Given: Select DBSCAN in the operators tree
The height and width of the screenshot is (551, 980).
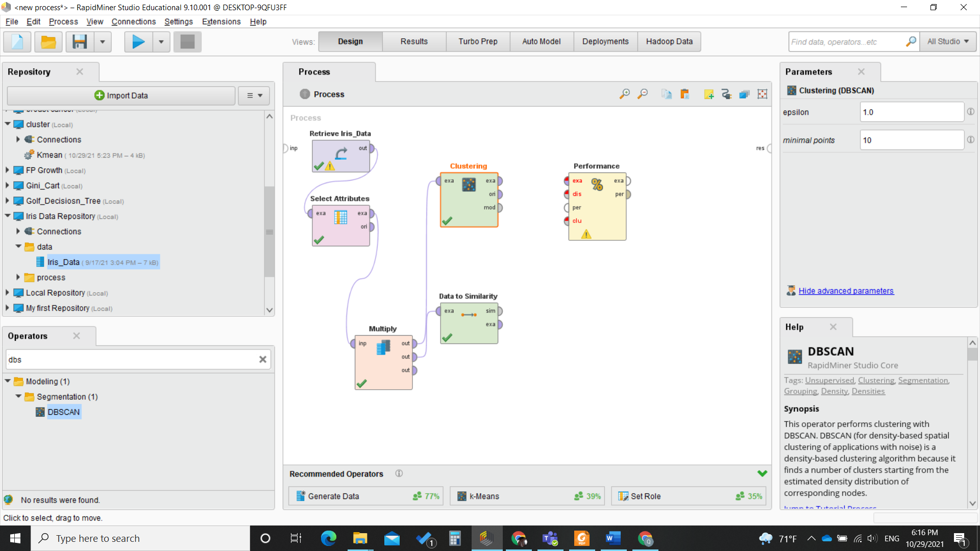Looking at the screenshot, I should 58,412.
